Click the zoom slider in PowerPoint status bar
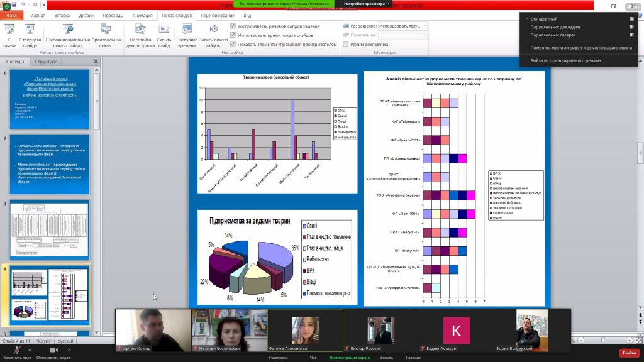The height and width of the screenshot is (362, 644). click(x=603, y=340)
